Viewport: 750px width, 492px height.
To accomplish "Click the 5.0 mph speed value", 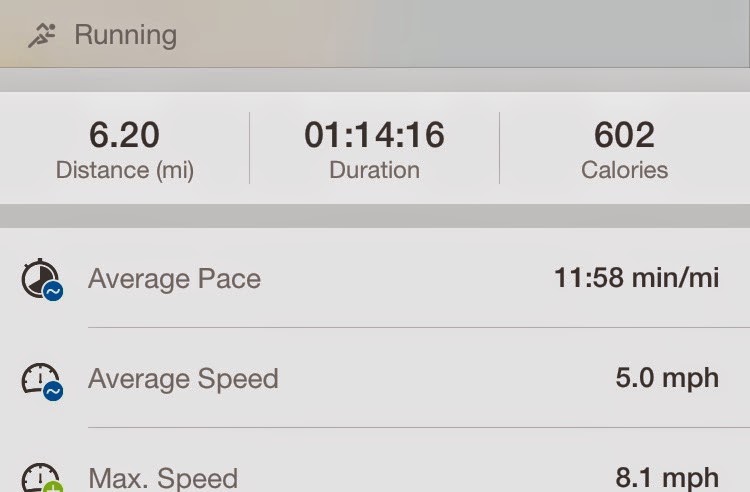I will [667, 378].
